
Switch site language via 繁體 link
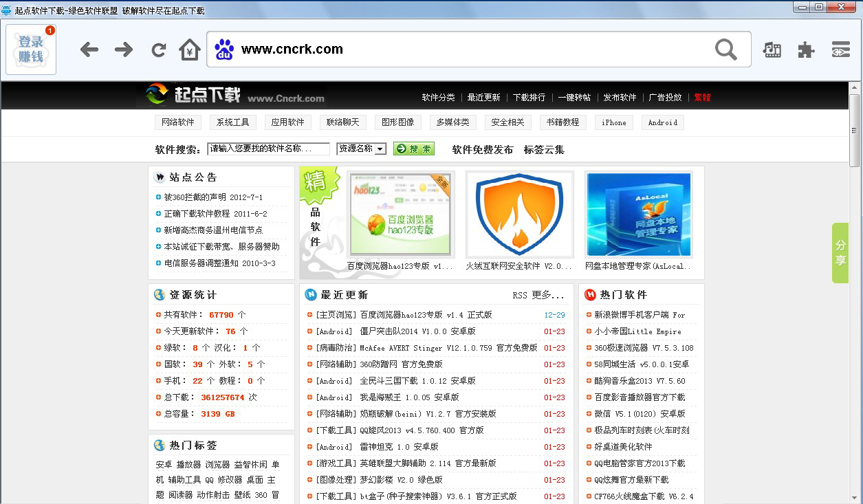[x=701, y=98]
